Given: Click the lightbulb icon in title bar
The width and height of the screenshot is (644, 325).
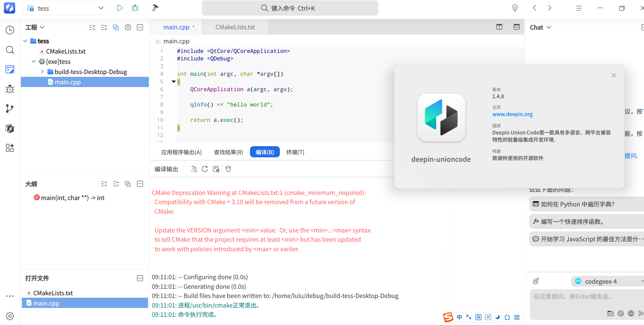Looking at the screenshot, I should 515,8.
